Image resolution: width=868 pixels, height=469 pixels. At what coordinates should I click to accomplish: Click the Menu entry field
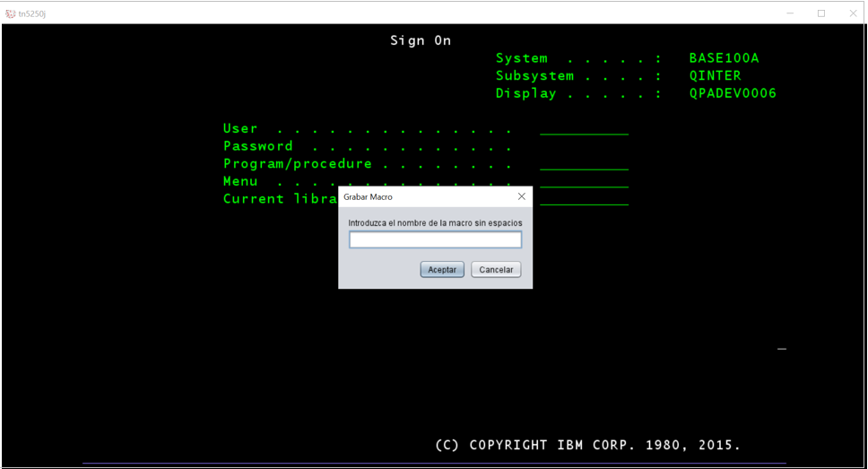584,182
